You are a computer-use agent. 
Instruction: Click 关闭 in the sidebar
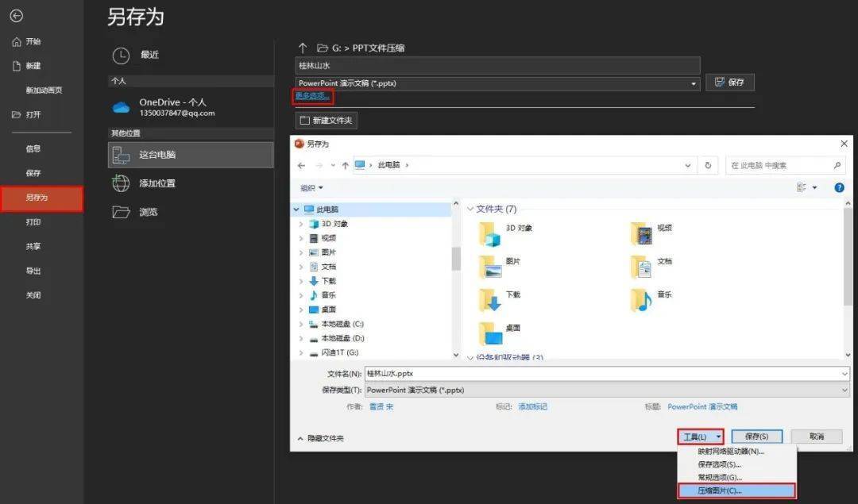pyautogui.click(x=33, y=295)
